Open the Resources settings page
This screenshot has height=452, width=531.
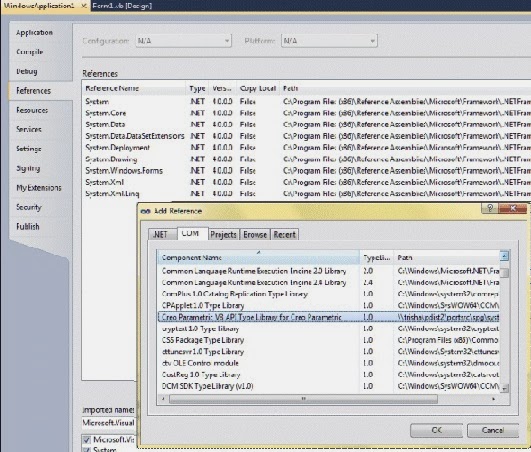click(32, 110)
